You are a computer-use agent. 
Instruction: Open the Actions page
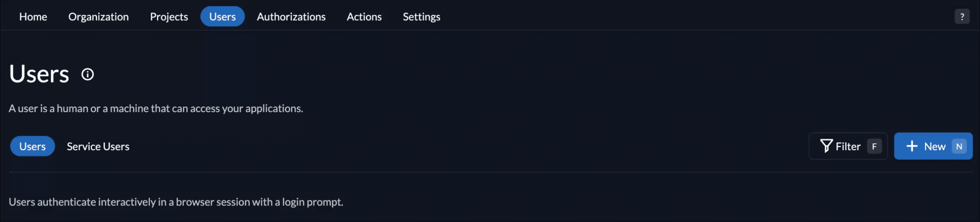click(x=364, y=16)
